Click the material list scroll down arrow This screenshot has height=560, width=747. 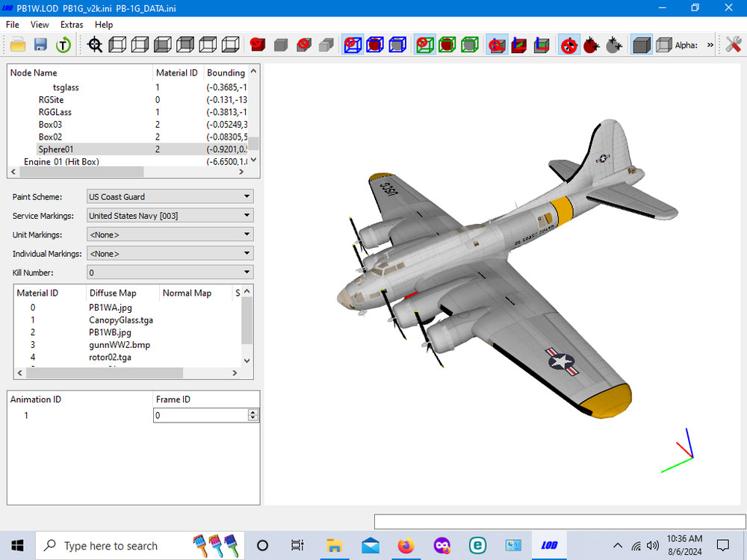click(x=247, y=361)
